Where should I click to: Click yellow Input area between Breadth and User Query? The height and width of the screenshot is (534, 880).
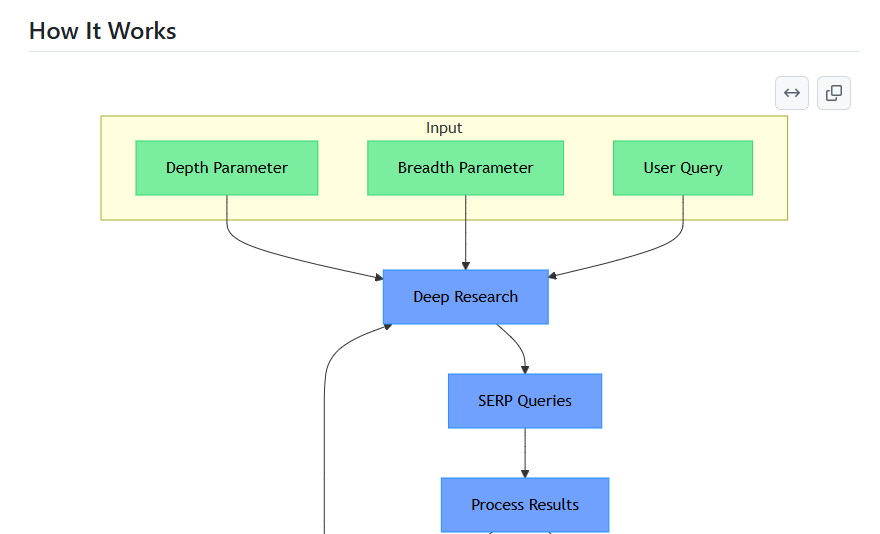588,168
